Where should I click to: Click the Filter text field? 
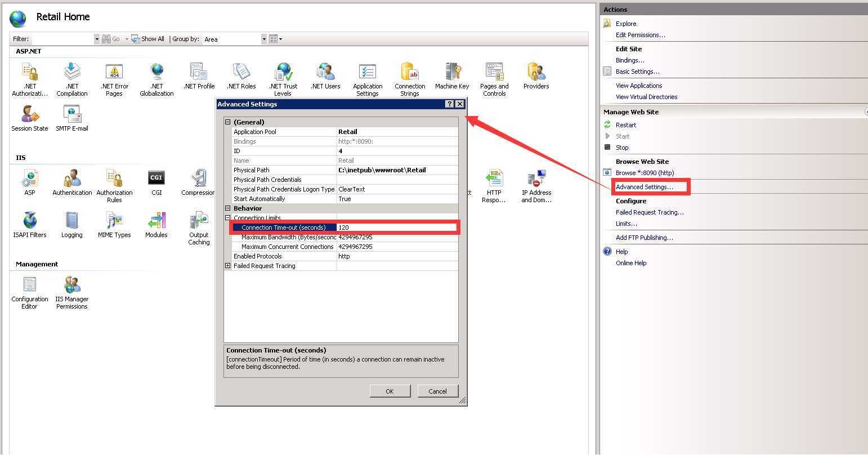pyautogui.click(x=62, y=39)
